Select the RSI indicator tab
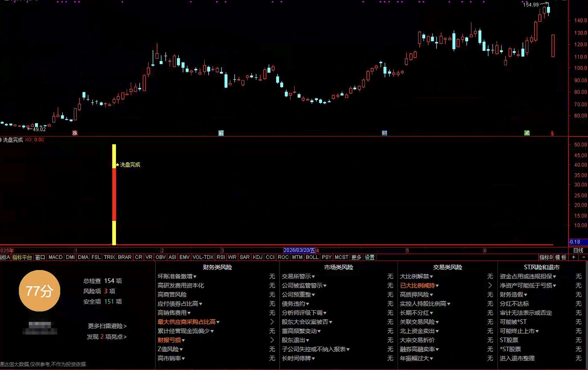The height and width of the screenshot is (370, 588). pyautogui.click(x=221, y=257)
